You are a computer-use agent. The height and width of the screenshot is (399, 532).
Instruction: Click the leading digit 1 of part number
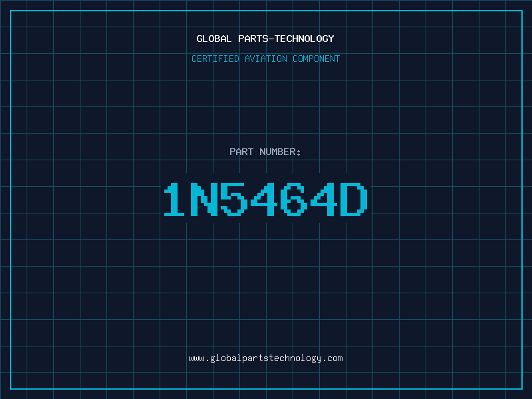(x=174, y=199)
